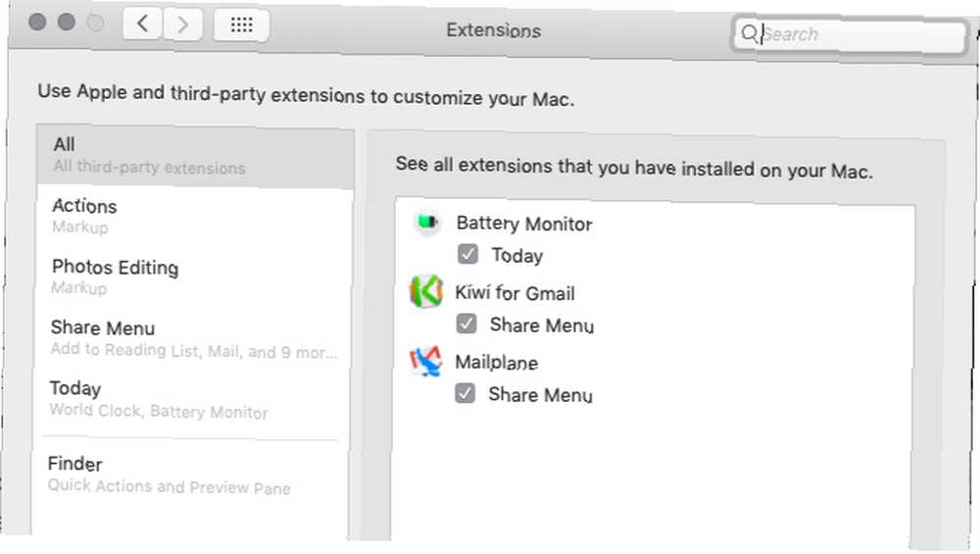Choose the Today category in sidebar
Viewport: 980px width, 554px height.
193,399
